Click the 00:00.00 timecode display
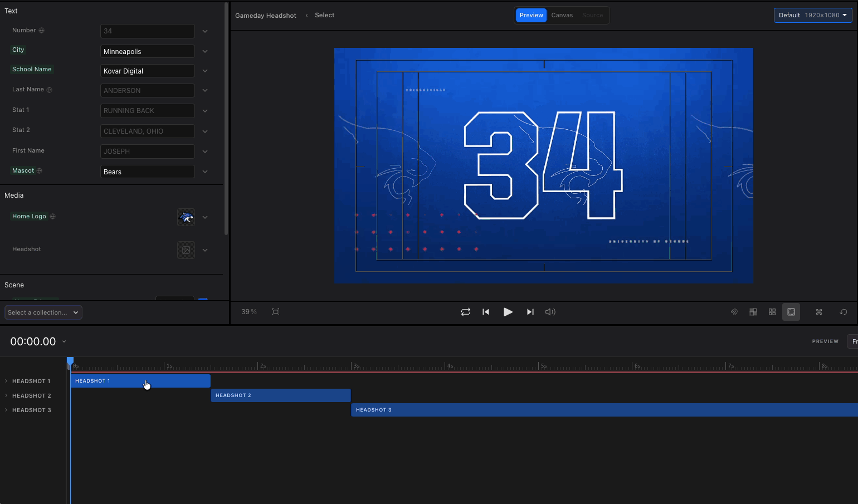 pyautogui.click(x=33, y=341)
